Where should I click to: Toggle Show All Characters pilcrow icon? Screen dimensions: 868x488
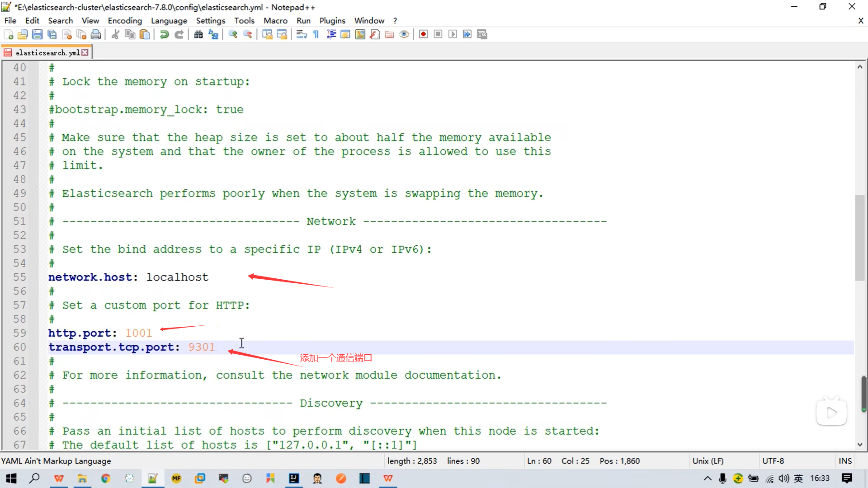[316, 34]
